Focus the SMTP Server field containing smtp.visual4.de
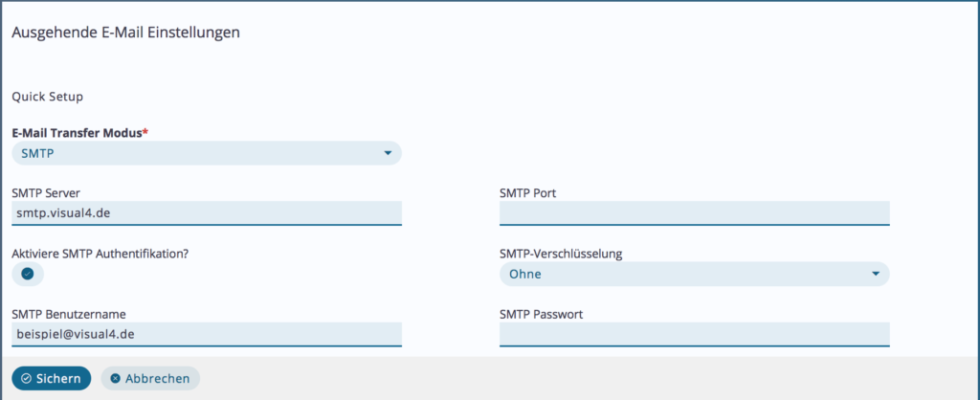The width and height of the screenshot is (980, 400). pos(207,213)
